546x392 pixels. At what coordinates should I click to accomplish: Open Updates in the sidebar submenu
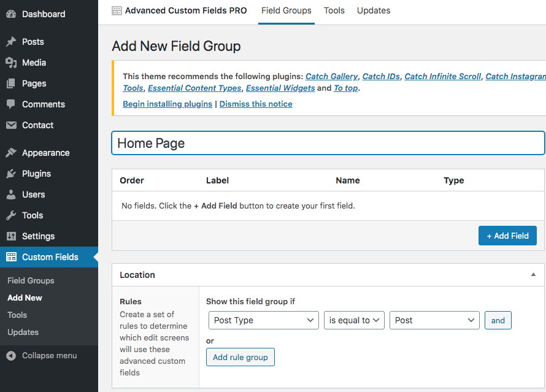click(23, 332)
